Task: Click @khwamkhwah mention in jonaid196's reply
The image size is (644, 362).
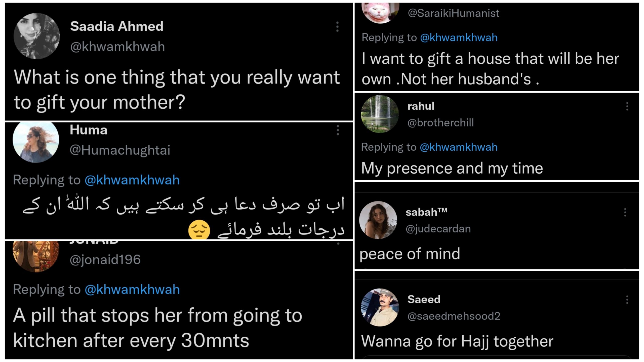Action: coord(132,289)
